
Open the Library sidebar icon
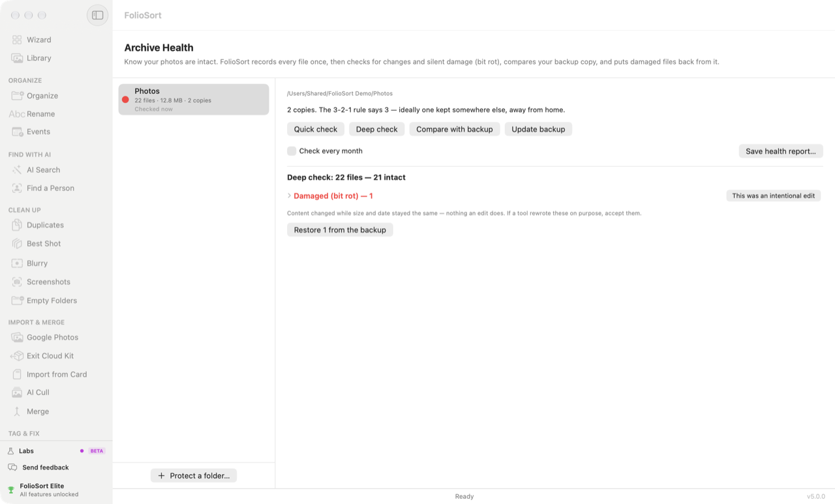tap(17, 58)
